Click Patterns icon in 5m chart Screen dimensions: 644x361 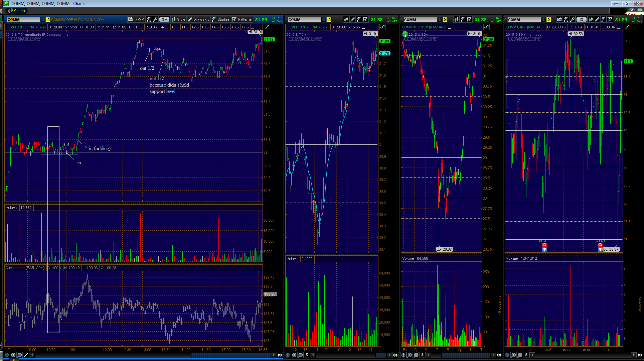point(365,19)
